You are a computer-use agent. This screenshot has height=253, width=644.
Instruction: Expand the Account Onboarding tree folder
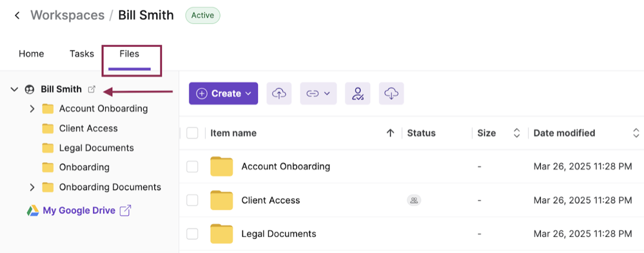pos(32,109)
